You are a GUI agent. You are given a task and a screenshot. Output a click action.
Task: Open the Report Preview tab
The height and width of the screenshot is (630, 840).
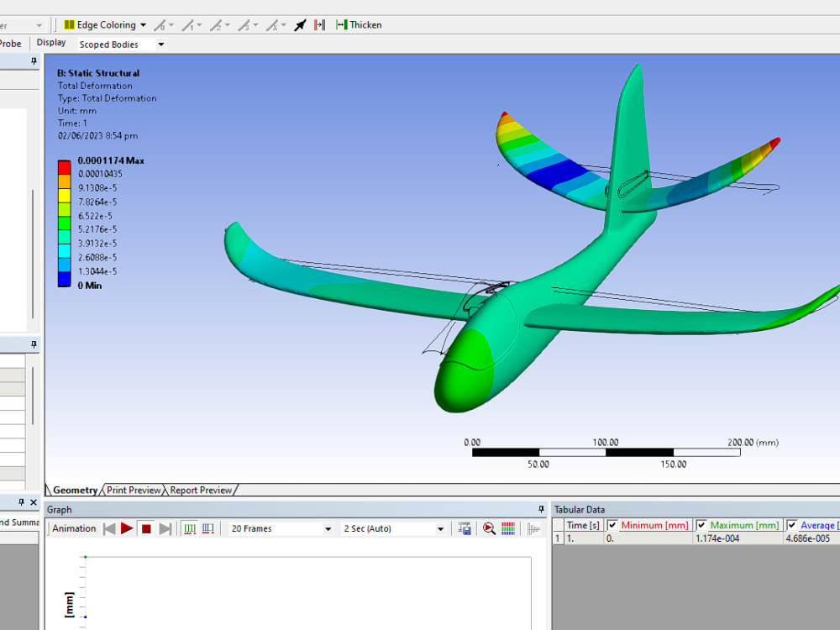[x=200, y=490]
